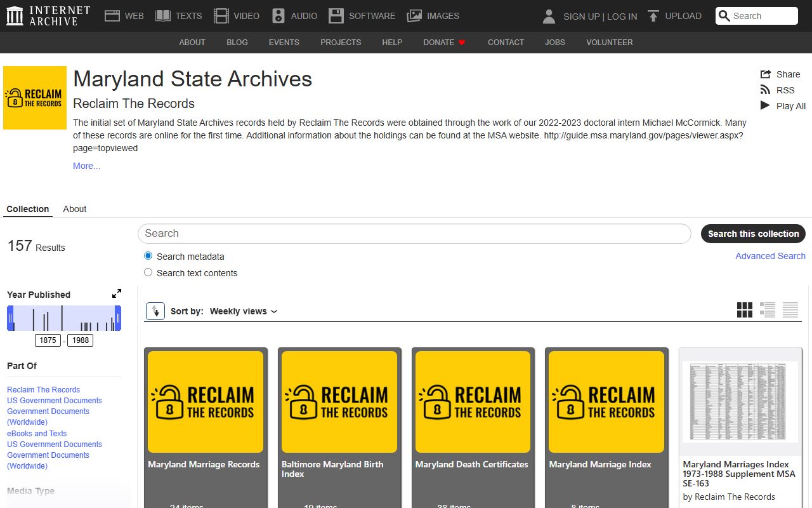The height and width of the screenshot is (508, 812).
Task: Open Maryland Marriages Index 1973-1988 Supplement thumbnail
Action: tap(740, 402)
